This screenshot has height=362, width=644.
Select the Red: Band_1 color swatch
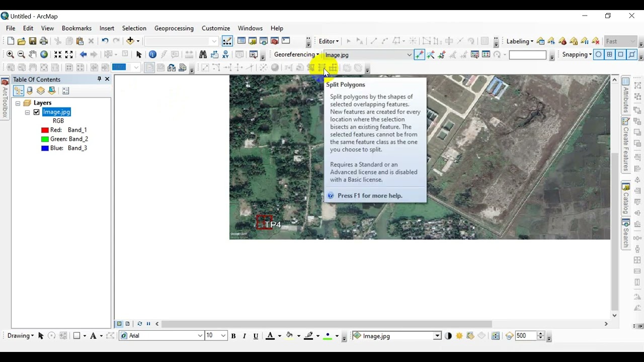coord(45,130)
